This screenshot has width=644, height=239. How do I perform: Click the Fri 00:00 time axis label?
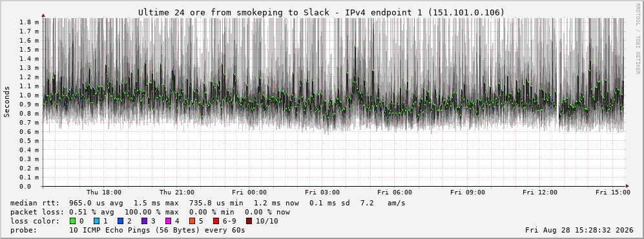click(249, 192)
